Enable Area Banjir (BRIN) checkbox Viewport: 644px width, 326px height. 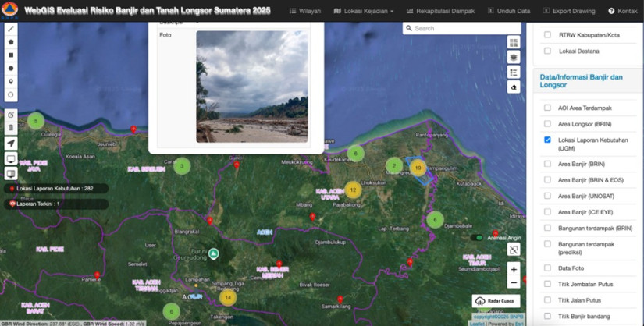coord(547,164)
